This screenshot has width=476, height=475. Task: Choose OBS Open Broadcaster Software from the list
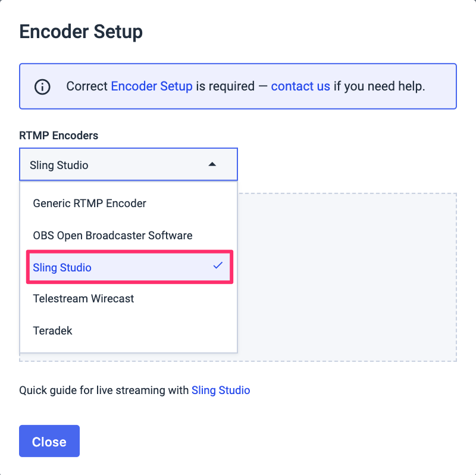point(112,235)
